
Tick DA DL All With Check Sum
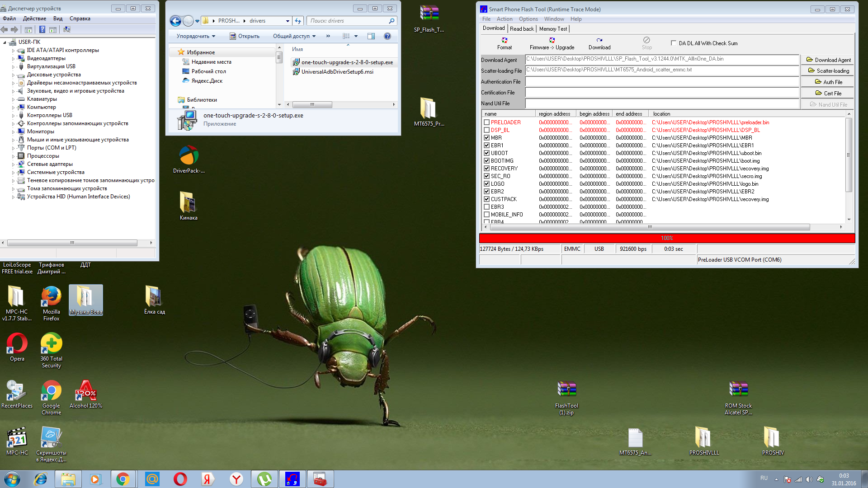tap(674, 43)
